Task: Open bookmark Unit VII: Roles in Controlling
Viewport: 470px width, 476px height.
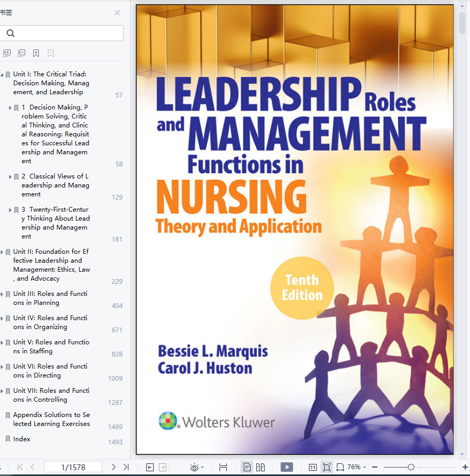Action: 51,395
